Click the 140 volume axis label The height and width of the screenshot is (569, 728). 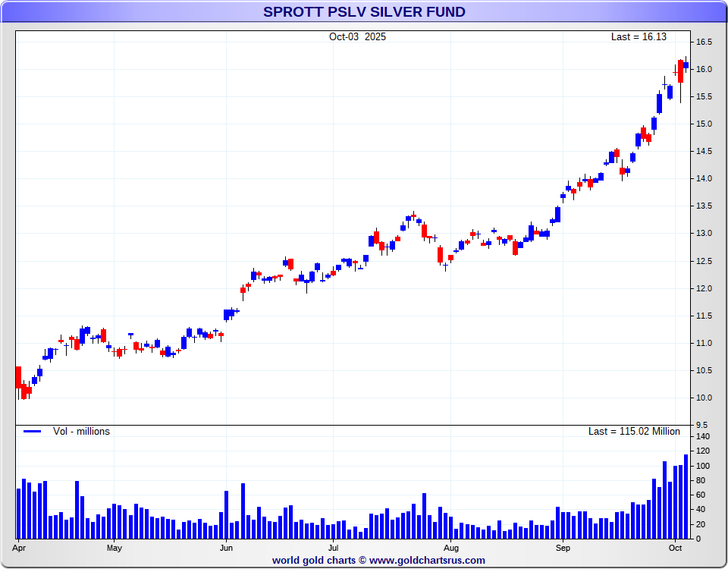click(702, 437)
